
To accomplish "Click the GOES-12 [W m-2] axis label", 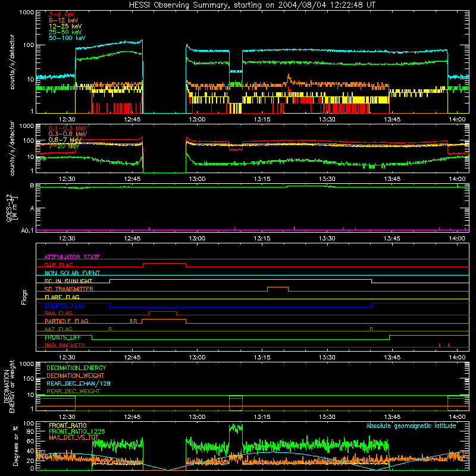I will pyautogui.click(x=11, y=208).
